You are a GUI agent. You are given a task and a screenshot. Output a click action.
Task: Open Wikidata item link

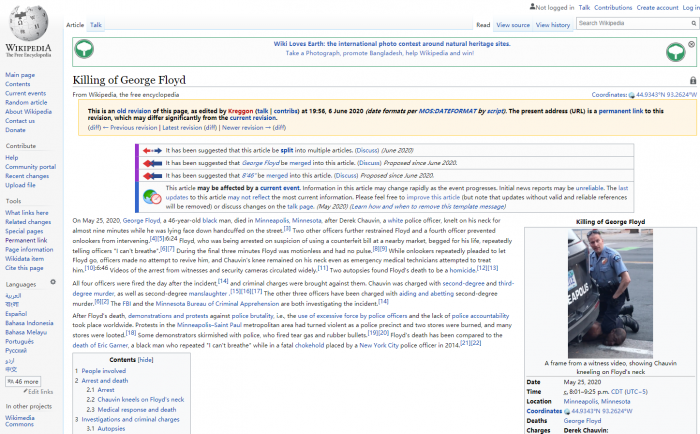25,259
